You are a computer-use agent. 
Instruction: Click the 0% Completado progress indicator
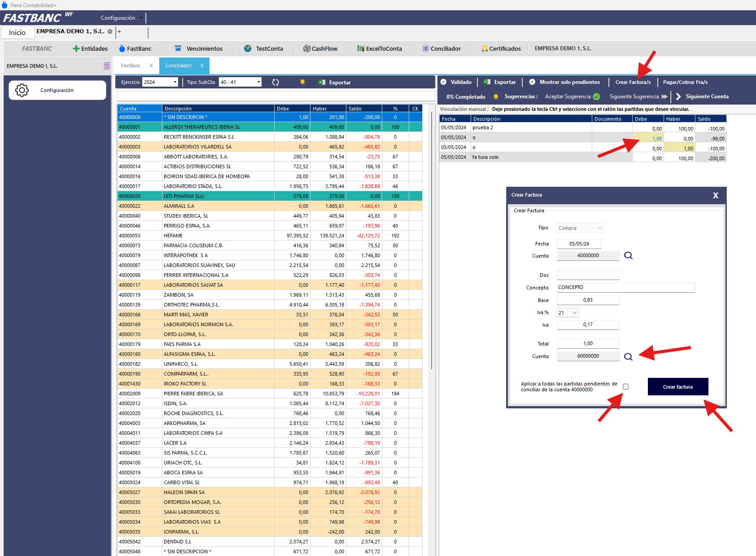pos(466,97)
